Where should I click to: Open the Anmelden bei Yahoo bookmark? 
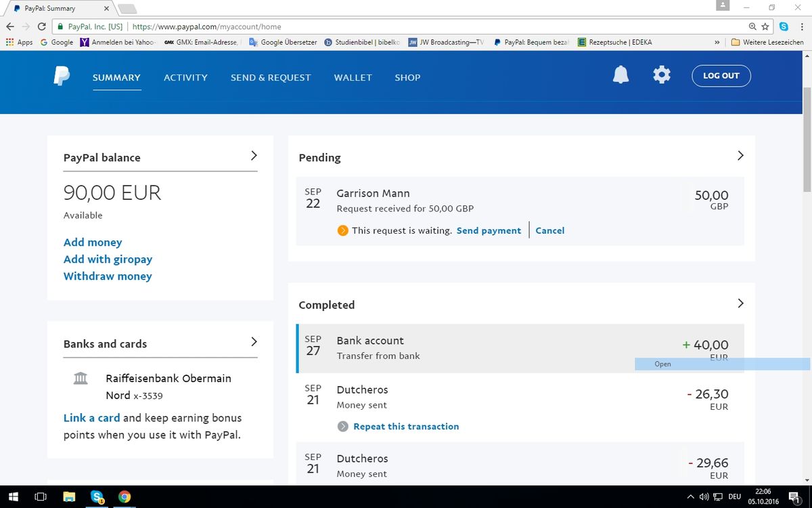coord(118,42)
